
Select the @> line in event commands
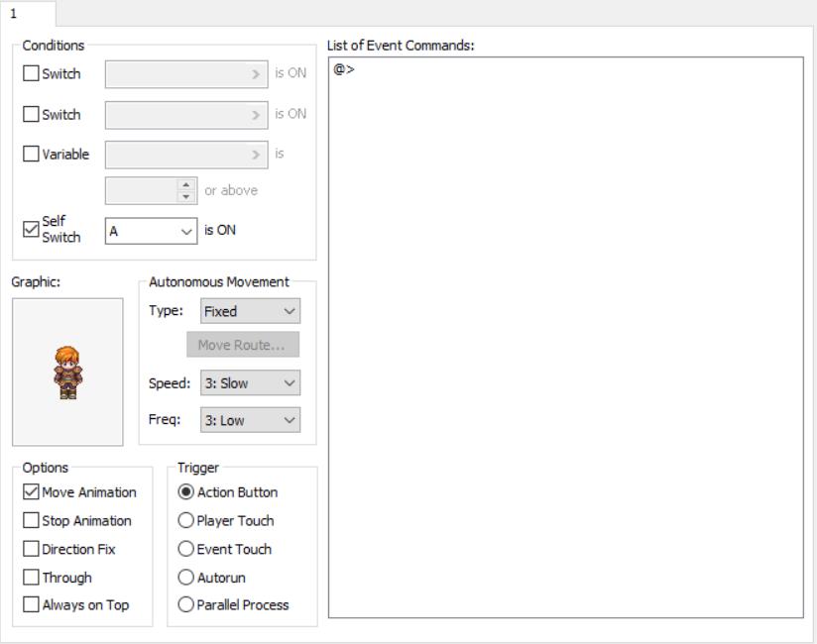pyautogui.click(x=344, y=69)
